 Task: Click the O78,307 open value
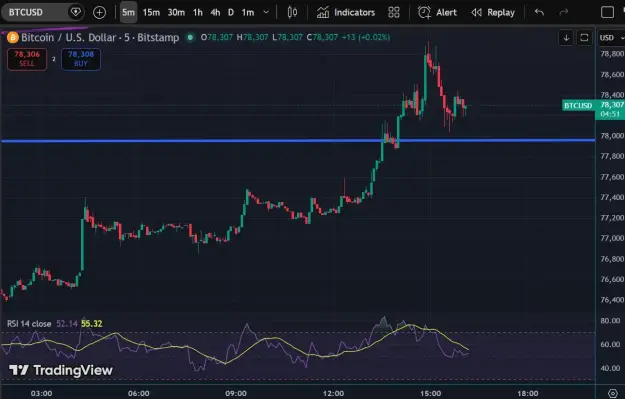coord(216,37)
